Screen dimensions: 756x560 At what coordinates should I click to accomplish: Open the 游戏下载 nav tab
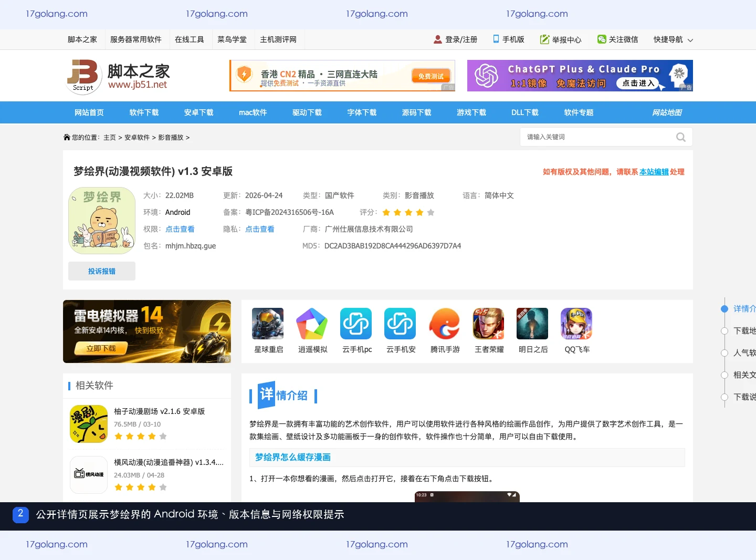click(x=471, y=112)
